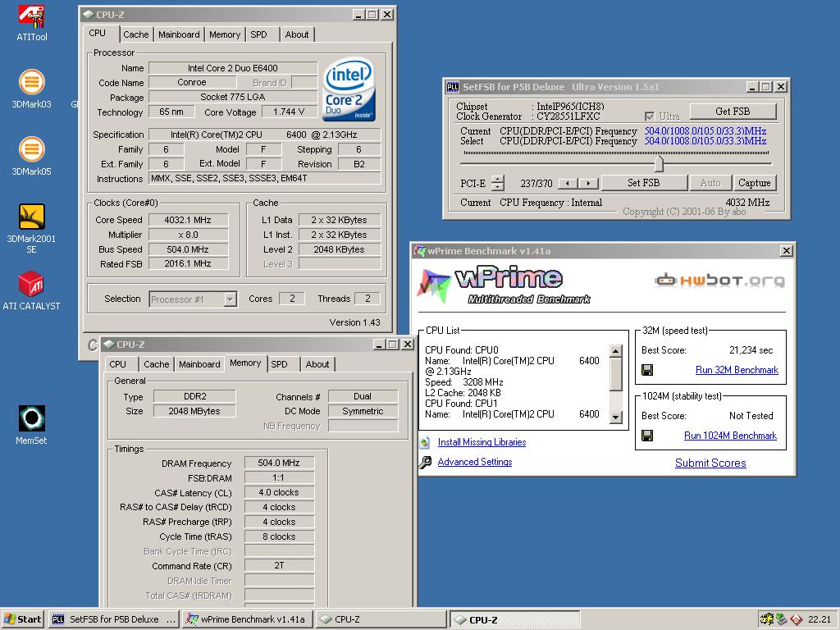Click the first CPU-Z taskbar button
840x630 pixels.
click(381, 619)
